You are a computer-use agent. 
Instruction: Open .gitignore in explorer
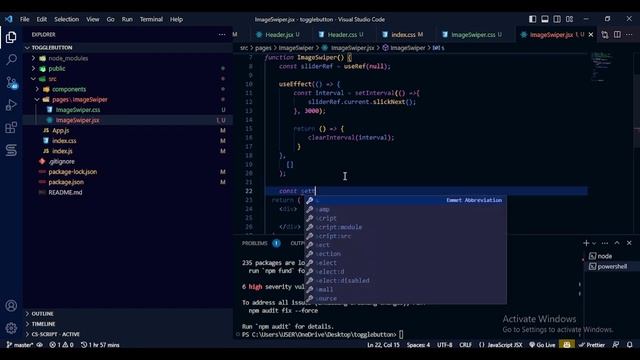61,162
